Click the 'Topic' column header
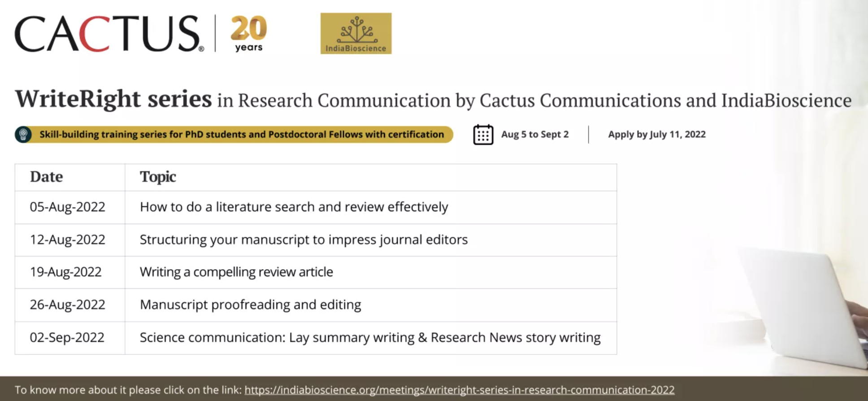Viewport: 868px width, 401px height. click(x=158, y=177)
